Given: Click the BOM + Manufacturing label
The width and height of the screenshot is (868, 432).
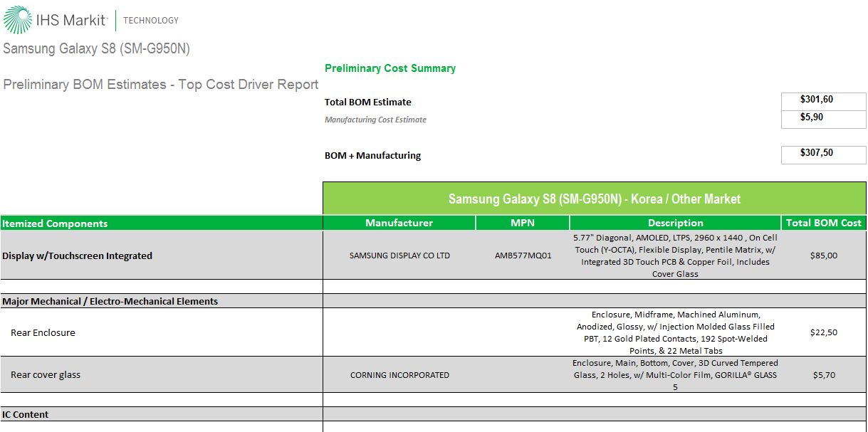Looking at the screenshot, I should coord(372,155).
